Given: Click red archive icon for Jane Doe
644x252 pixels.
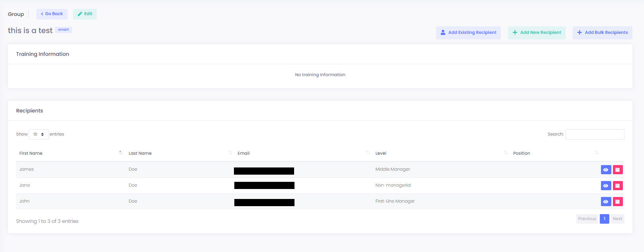Looking at the screenshot, I should click(617, 186).
